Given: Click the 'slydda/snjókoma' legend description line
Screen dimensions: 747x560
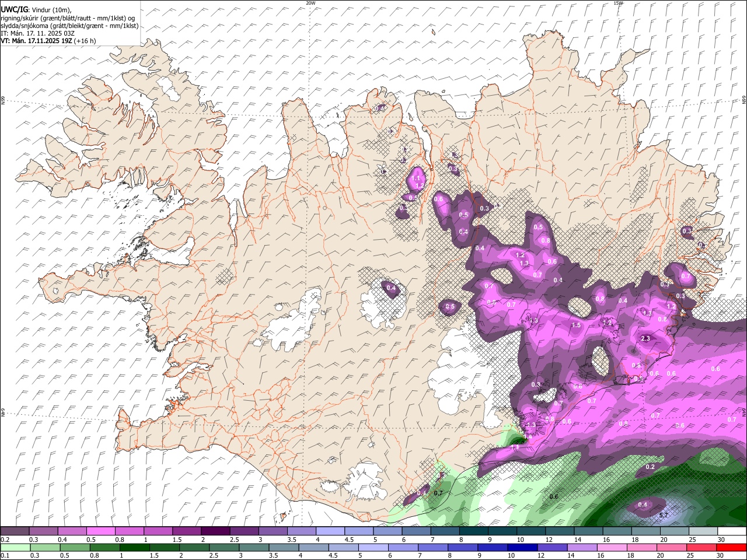Looking at the screenshot, I should (x=69, y=26).
